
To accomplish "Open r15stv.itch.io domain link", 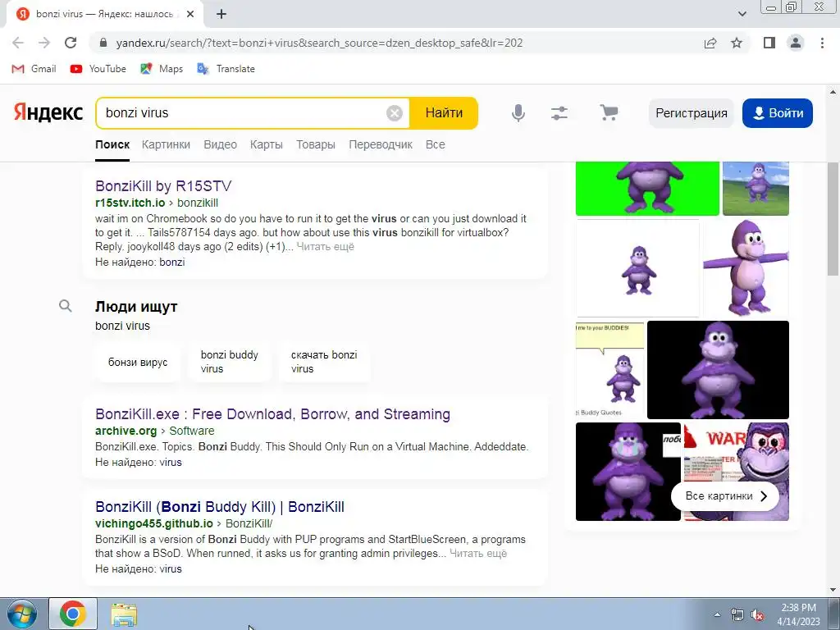I will pos(130,203).
